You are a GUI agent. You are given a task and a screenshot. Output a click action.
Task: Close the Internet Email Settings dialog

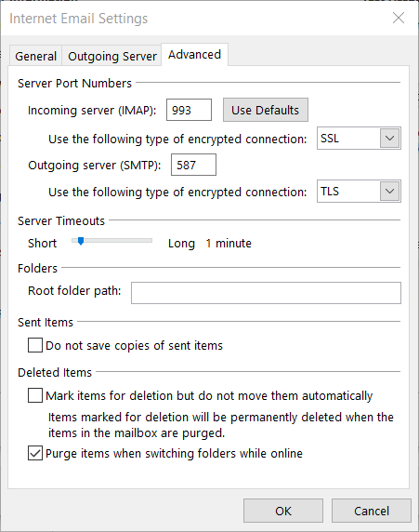point(399,18)
